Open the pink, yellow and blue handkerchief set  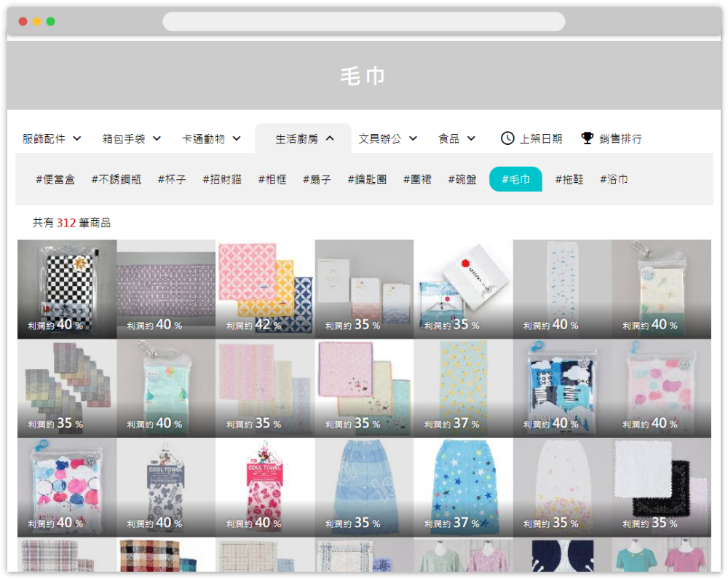pos(265,289)
